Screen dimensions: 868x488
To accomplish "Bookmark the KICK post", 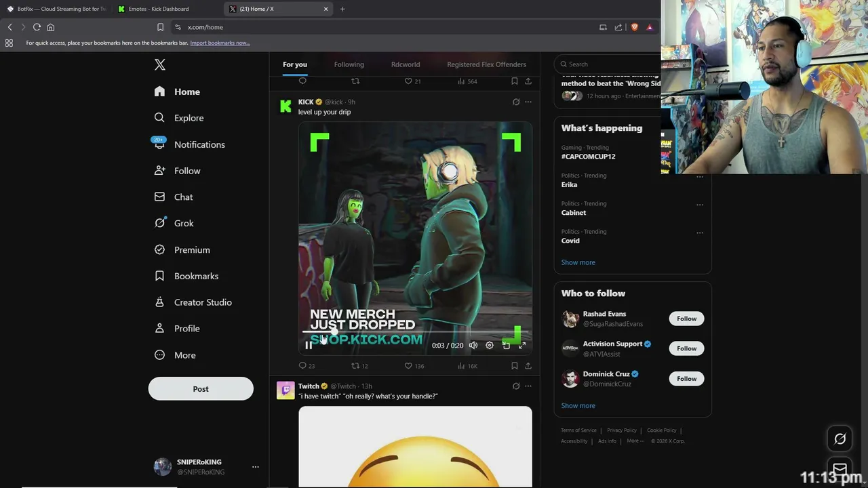I will point(515,366).
